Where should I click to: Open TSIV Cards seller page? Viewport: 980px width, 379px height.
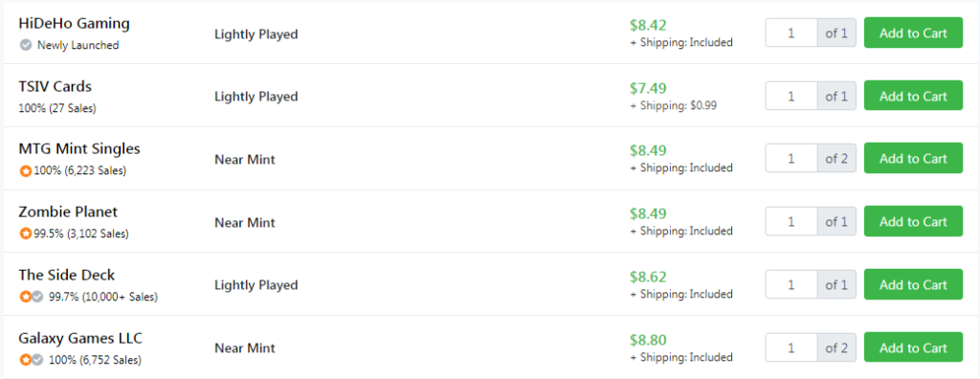56,86
